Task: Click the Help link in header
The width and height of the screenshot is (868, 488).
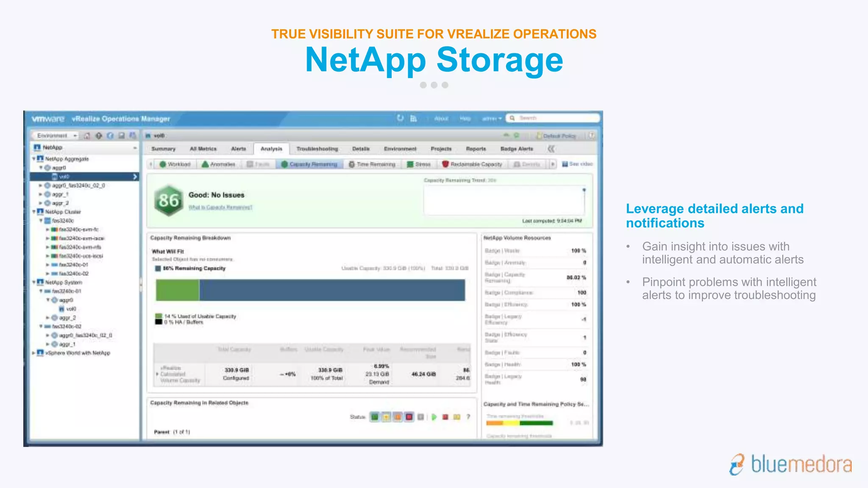Action: [465, 119]
